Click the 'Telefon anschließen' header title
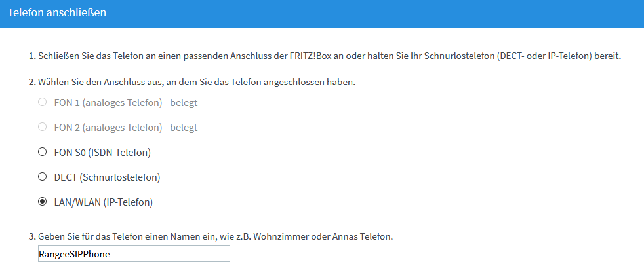The height and width of the screenshot is (279, 644). point(57,13)
